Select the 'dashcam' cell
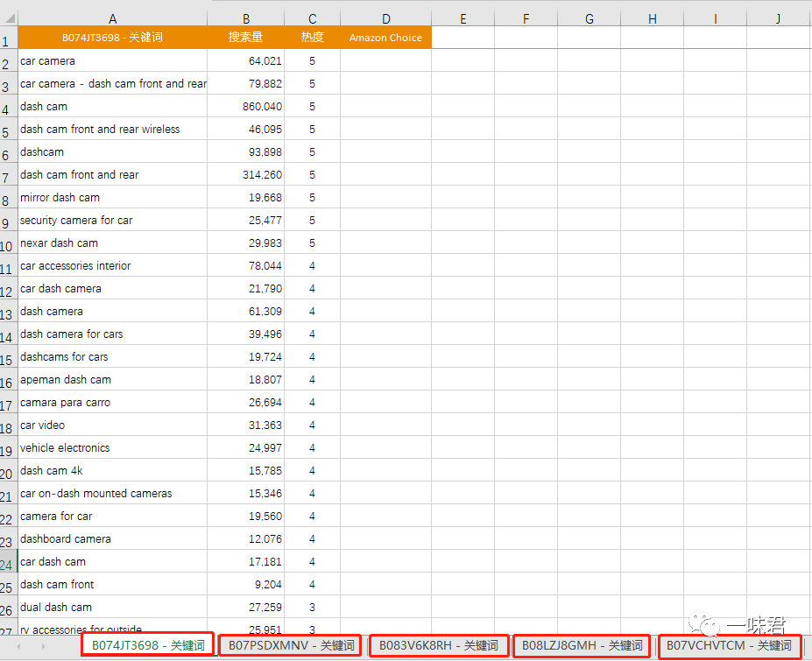Image resolution: width=812 pixels, height=661 pixels. click(112, 151)
